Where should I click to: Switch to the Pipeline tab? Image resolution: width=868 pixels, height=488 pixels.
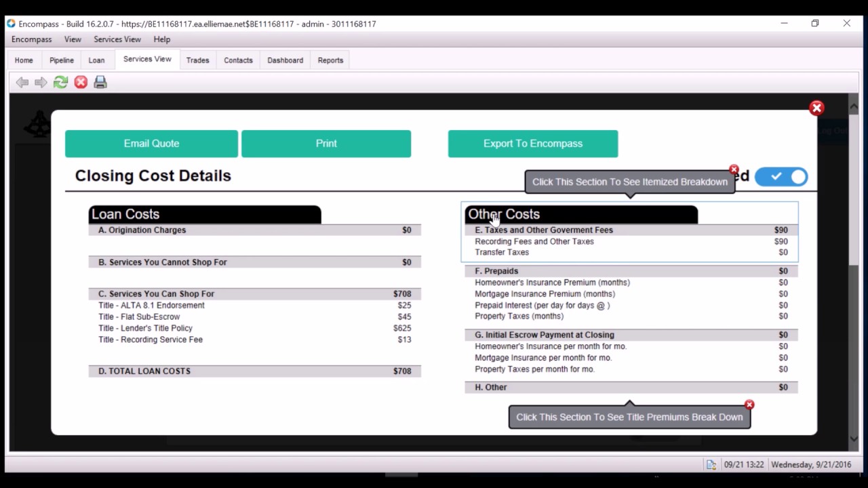[x=62, y=60]
